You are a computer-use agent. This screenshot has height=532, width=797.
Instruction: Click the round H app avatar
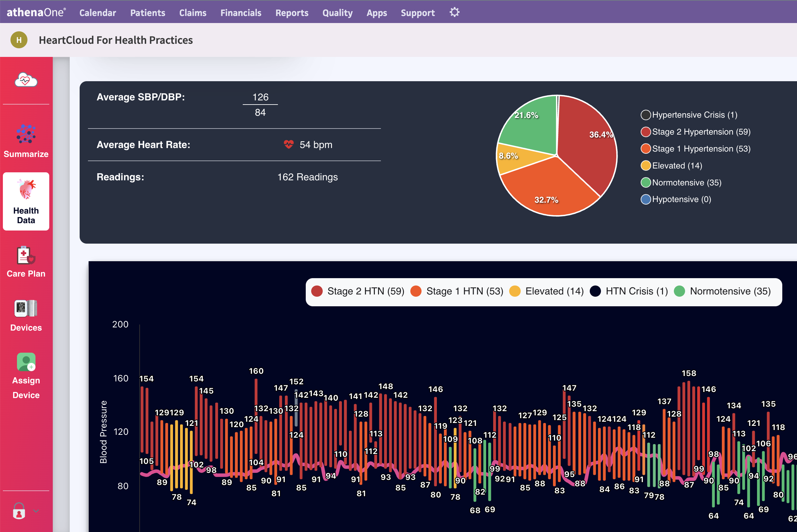[19, 40]
